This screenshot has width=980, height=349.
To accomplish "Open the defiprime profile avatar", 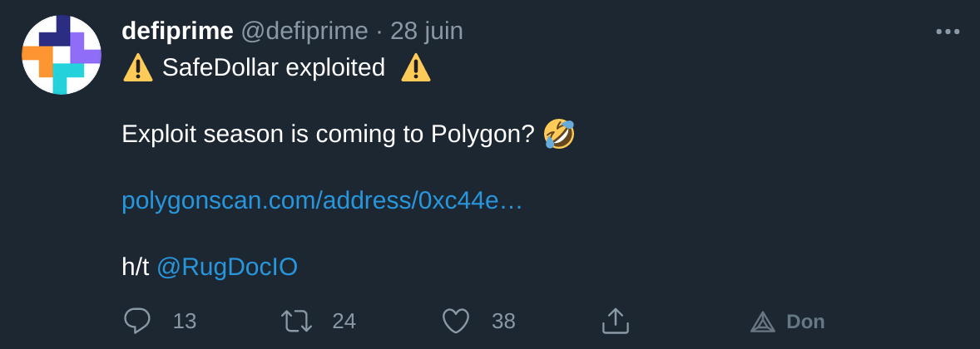I will [x=62, y=55].
